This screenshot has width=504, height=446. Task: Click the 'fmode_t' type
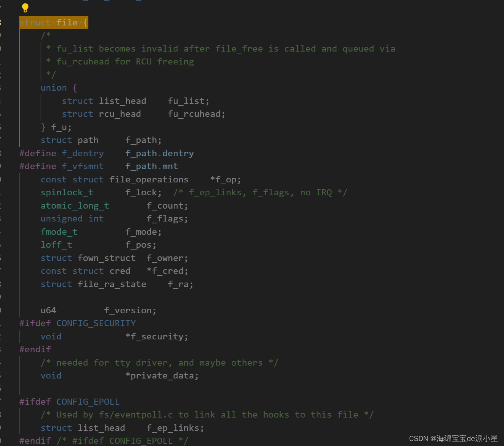click(x=59, y=232)
